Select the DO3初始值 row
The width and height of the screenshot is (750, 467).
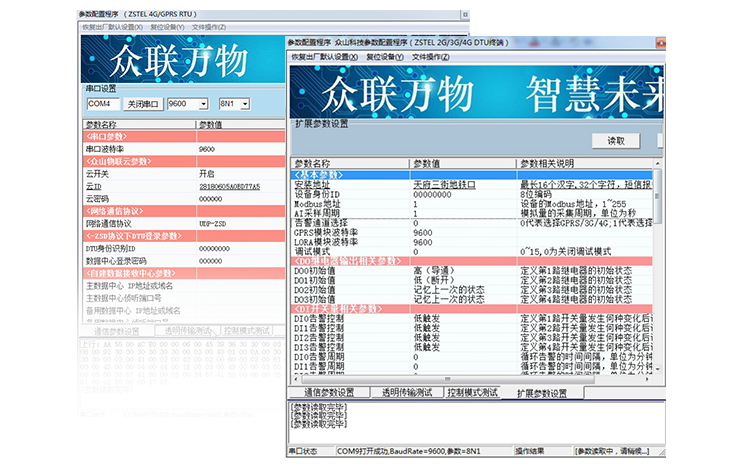[471, 300]
